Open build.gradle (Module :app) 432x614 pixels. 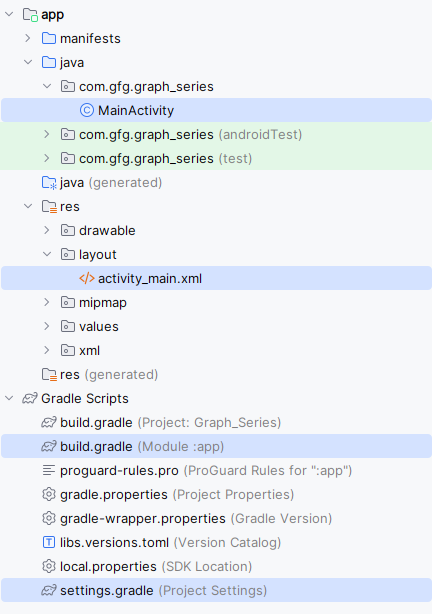click(x=216, y=446)
